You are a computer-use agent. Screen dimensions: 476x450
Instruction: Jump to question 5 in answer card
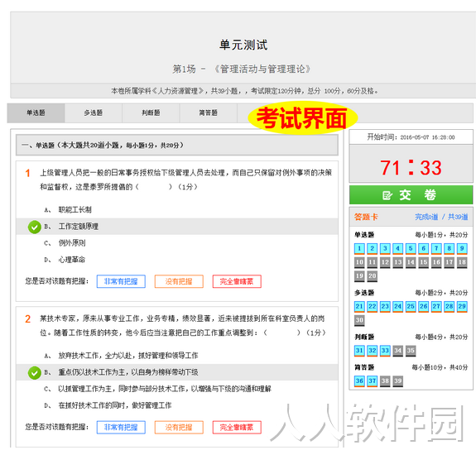pyautogui.click(x=411, y=249)
